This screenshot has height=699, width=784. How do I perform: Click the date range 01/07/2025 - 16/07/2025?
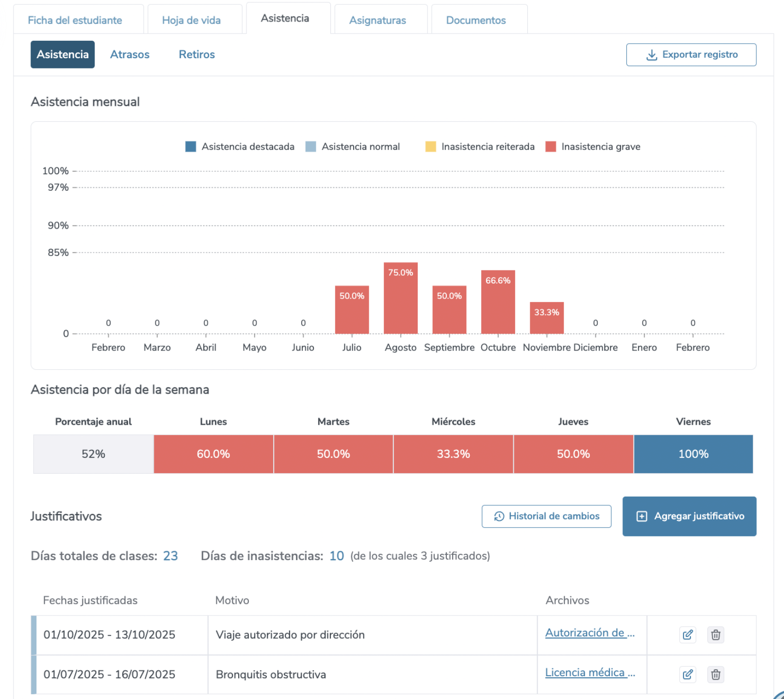[x=109, y=675]
